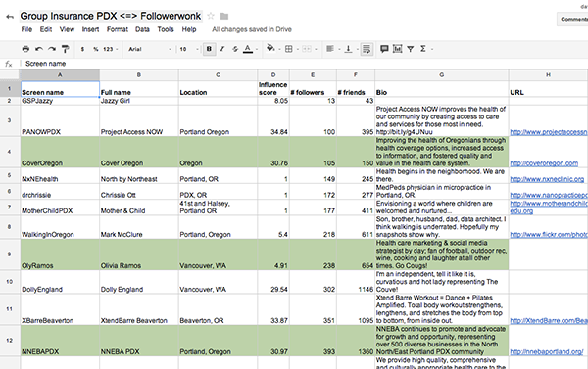Expand the 123 number format dropdown
The height and width of the screenshot is (369, 588).
[x=110, y=49]
